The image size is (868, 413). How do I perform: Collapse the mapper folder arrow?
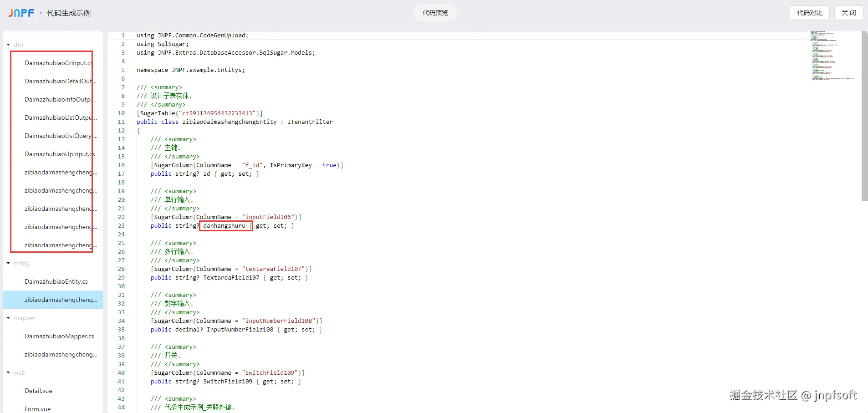(8, 318)
